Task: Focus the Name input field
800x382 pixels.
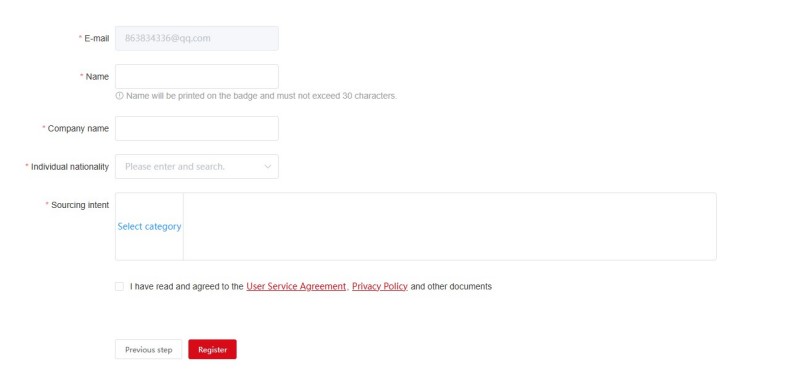Action: 197,77
